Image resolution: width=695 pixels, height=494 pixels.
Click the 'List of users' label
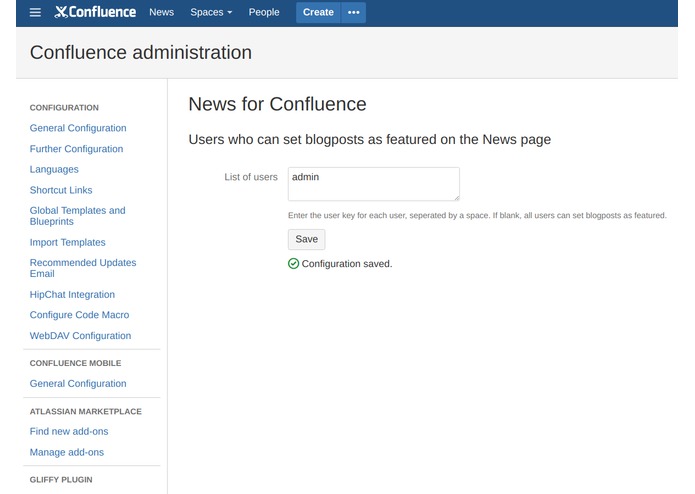[251, 177]
